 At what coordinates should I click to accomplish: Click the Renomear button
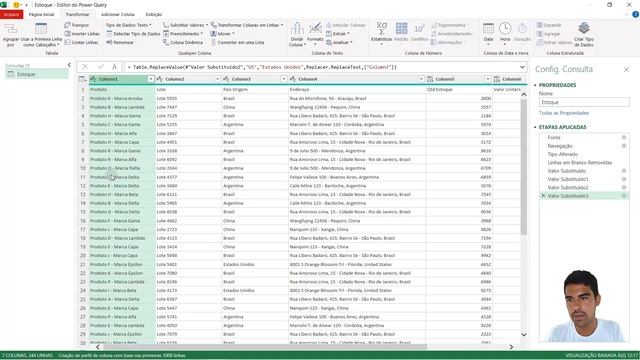(x=120, y=42)
